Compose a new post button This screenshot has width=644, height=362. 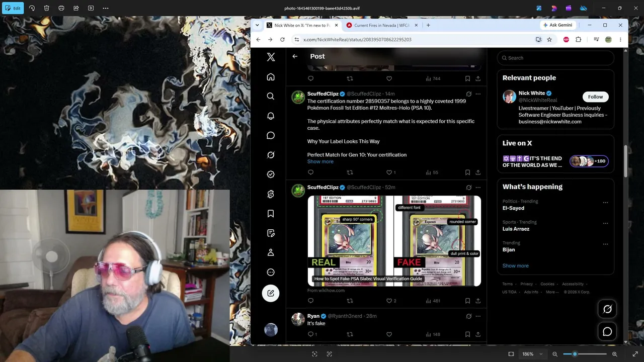click(271, 293)
